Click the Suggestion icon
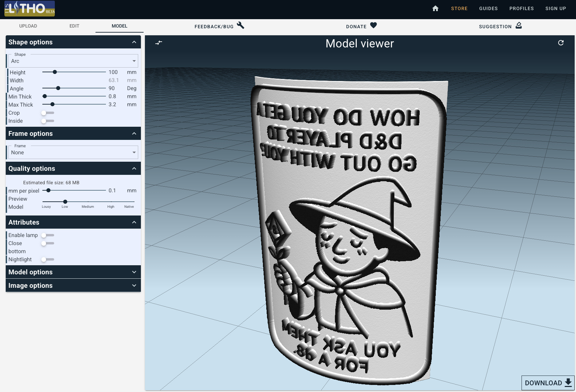Screen dimensions: 576x392 coord(519,26)
